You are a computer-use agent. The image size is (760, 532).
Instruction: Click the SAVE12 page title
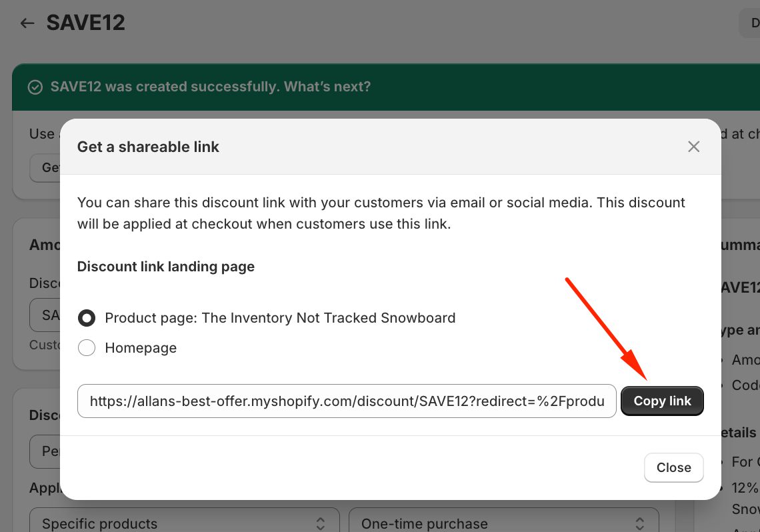(85, 23)
